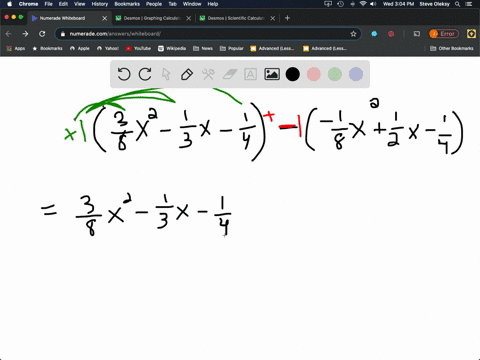
Task: Reload the current page
Action: (42, 34)
